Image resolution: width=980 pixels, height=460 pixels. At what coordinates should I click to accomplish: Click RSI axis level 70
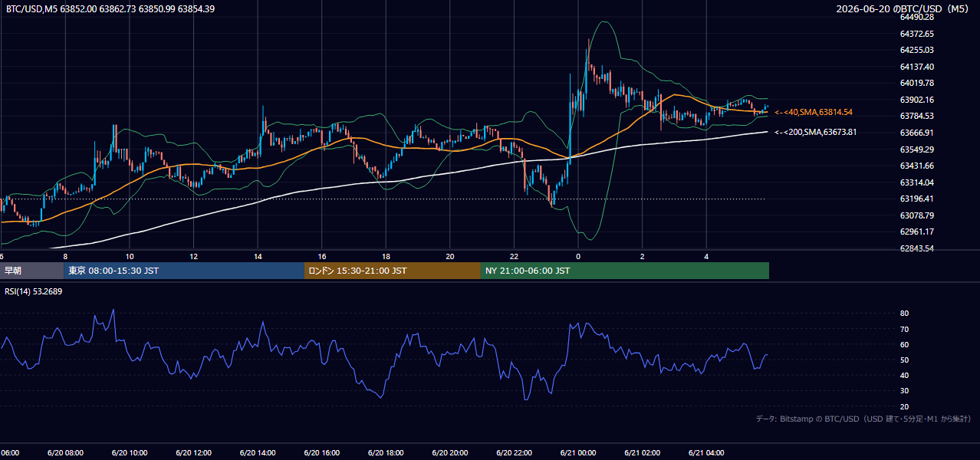(904, 329)
